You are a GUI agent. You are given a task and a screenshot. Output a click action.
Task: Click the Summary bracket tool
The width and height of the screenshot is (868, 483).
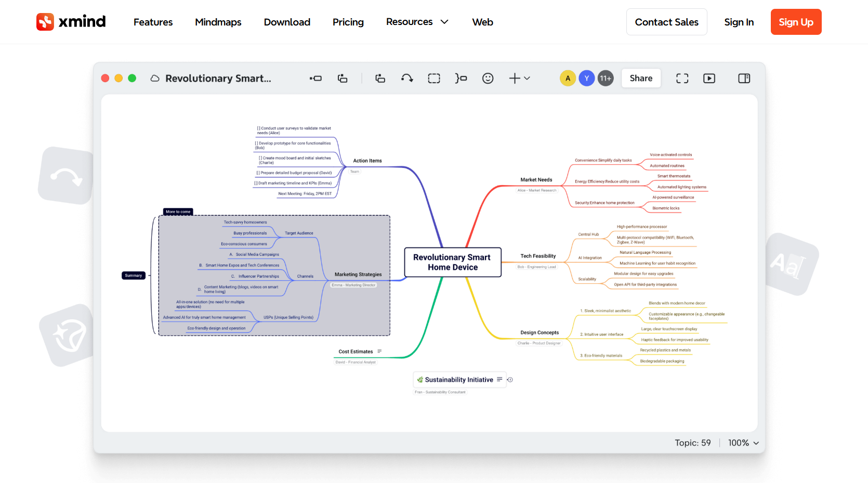(x=461, y=79)
